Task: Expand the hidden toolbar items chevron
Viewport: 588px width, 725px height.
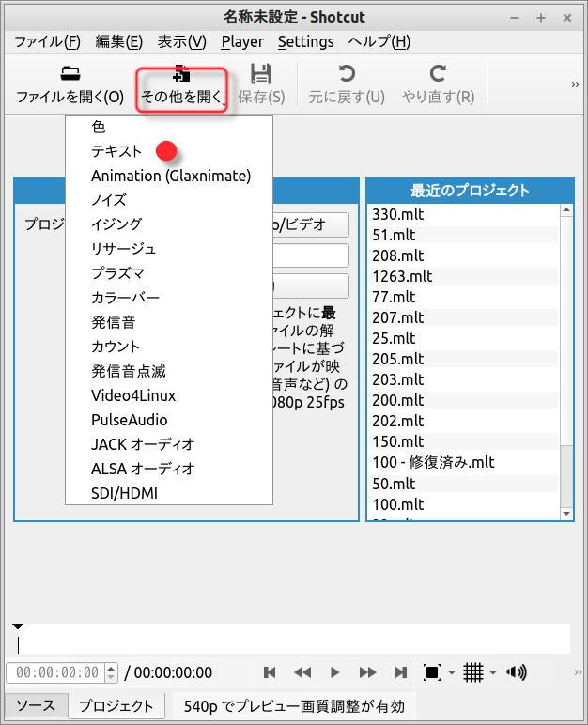Action: [575, 84]
